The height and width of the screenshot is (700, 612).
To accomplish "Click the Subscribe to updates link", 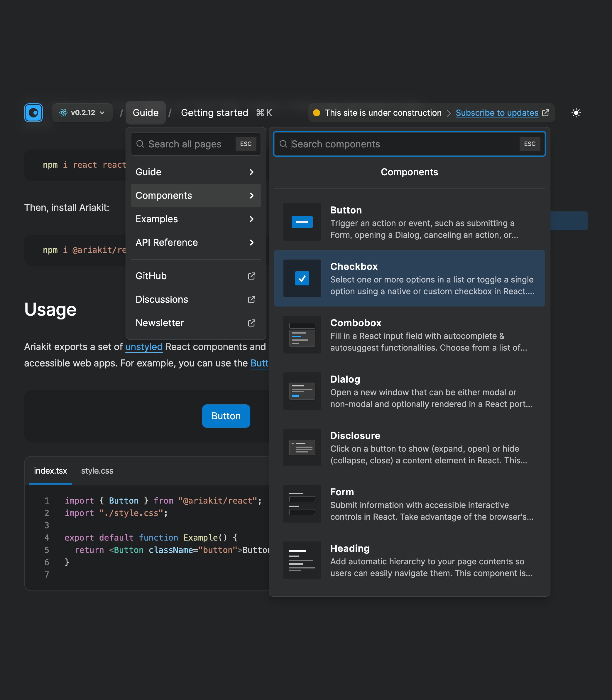I will (x=497, y=113).
